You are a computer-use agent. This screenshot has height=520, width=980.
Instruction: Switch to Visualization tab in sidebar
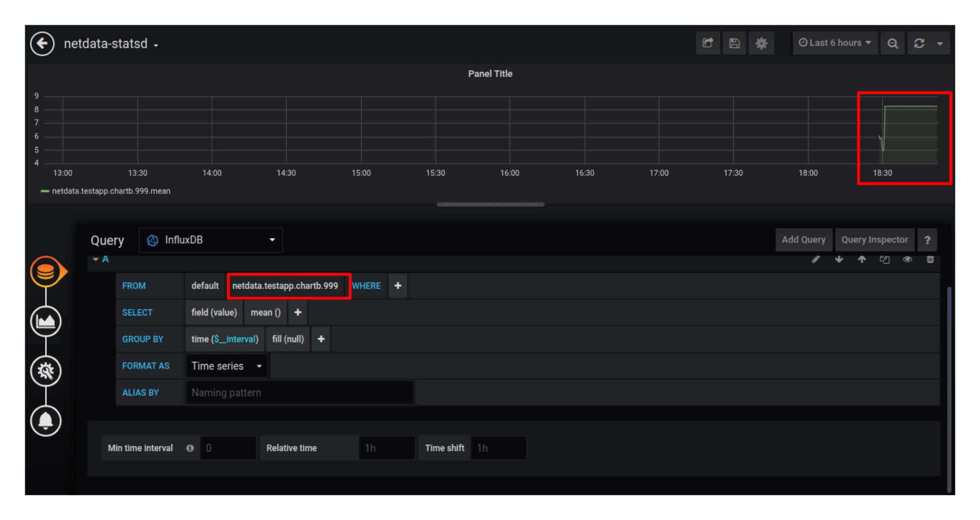point(45,321)
